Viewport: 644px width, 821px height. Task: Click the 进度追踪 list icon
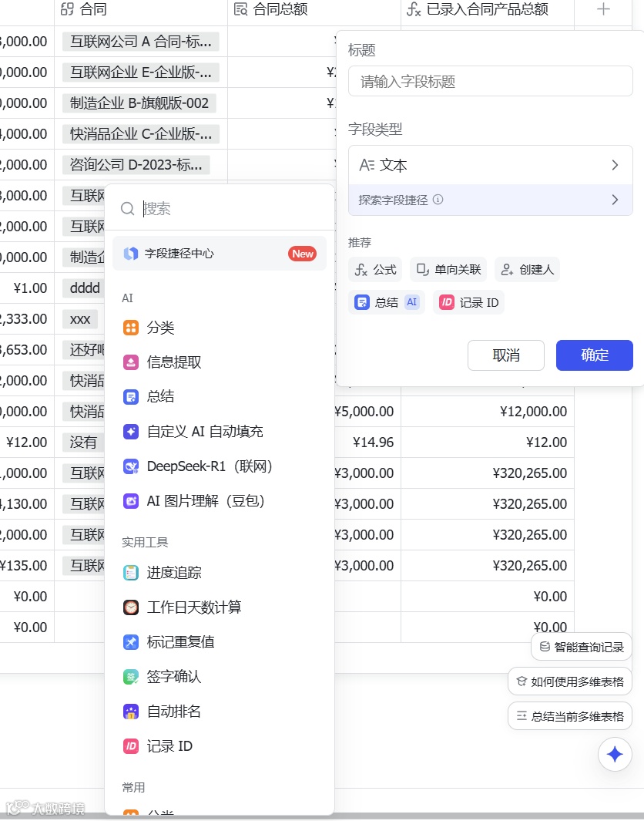click(x=131, y=573)
